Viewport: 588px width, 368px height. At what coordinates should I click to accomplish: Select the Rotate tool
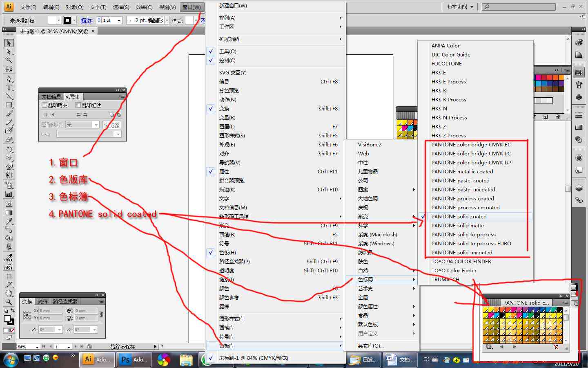(x=9, y=149)
